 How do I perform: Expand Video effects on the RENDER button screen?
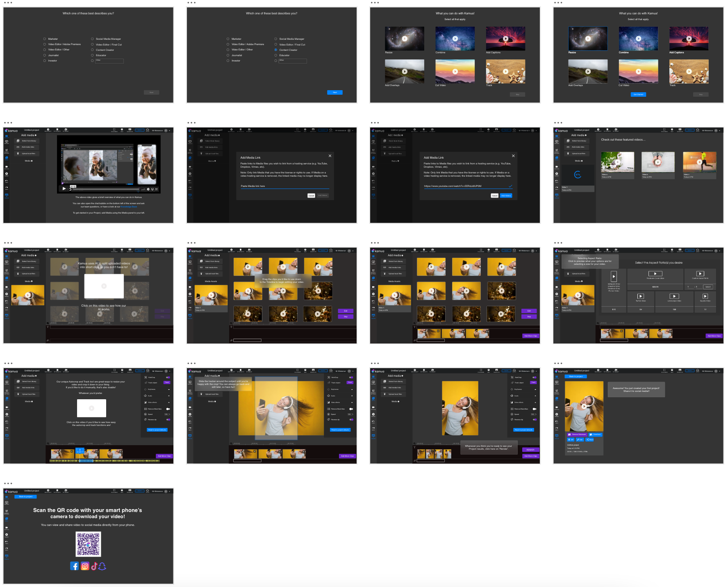[535, 403]
